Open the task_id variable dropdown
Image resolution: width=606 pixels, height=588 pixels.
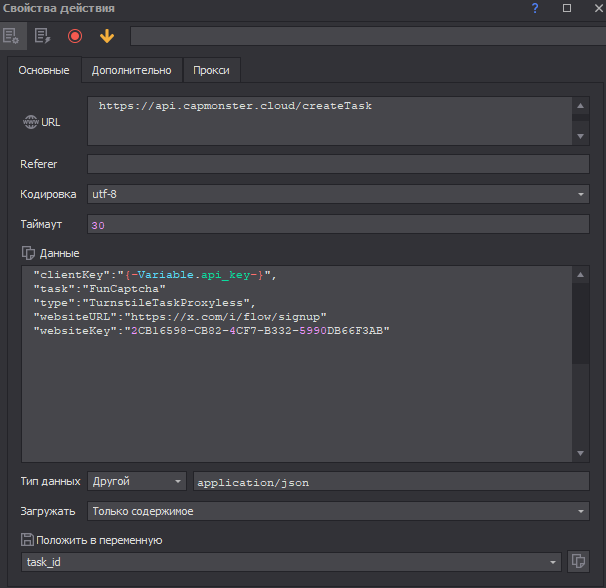click(x=290, y=562)
